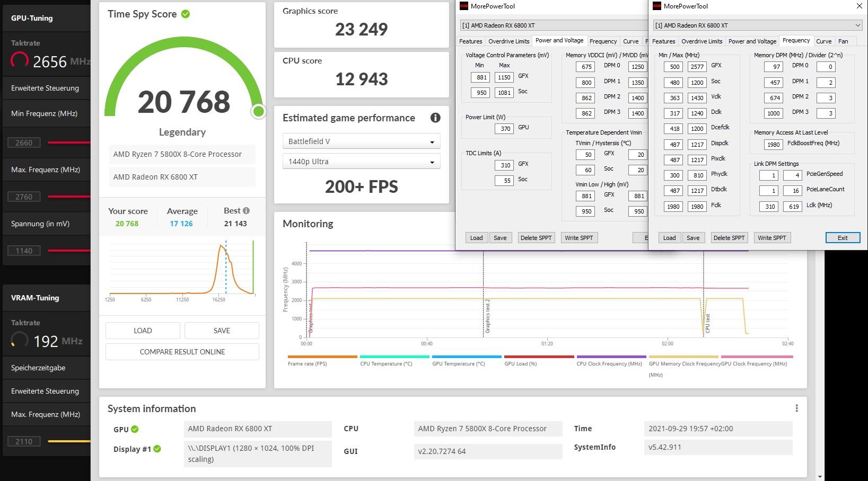Click the MorePowerTool app icon in left window title

pyautogui.click(x=464, y=6)
